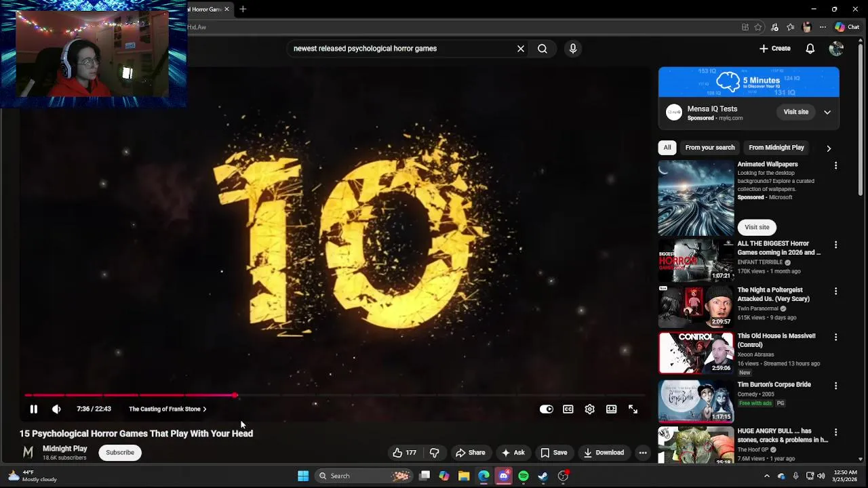Switch to theater mode in the player
Viewport: 868px width, 488px height.
coord(612,409)
